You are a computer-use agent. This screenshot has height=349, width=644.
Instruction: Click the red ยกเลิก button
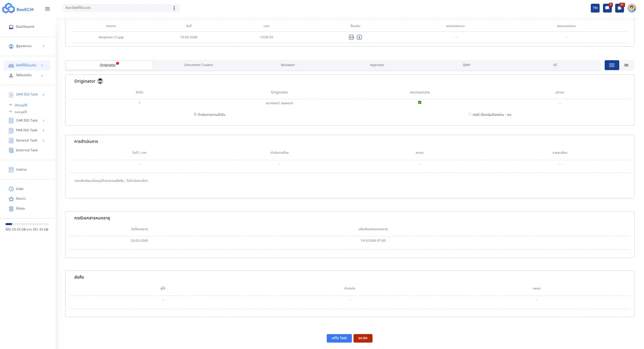tap(363, 338)
